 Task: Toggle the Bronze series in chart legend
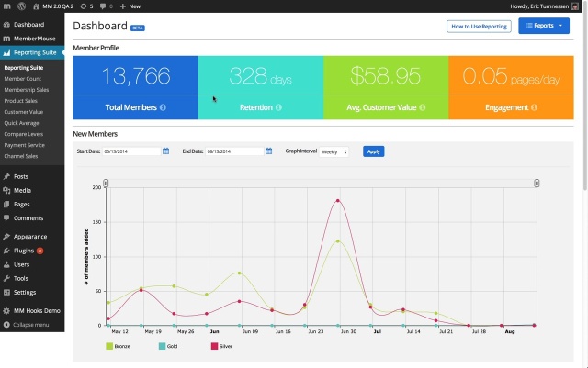109,346
